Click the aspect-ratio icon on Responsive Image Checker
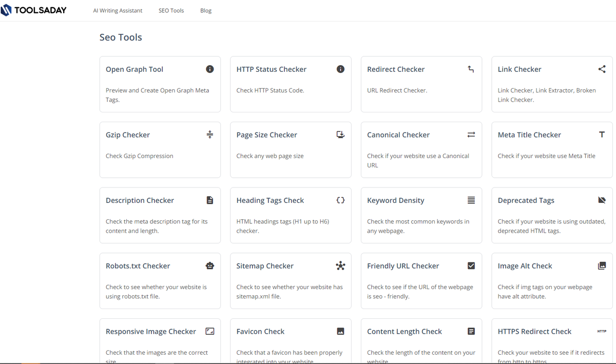 [x=210, y=331]
